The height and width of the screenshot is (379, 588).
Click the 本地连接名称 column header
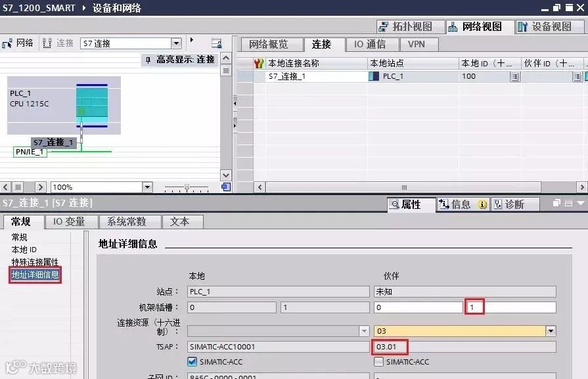coord(316,63)
